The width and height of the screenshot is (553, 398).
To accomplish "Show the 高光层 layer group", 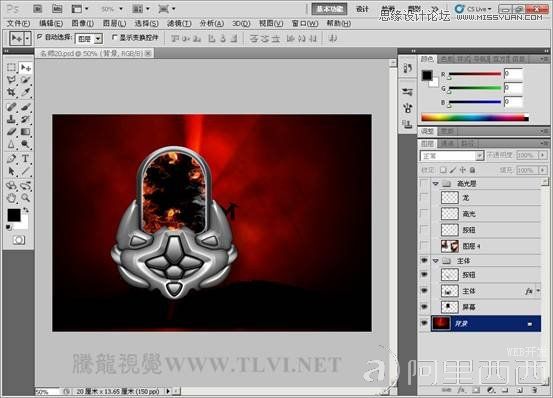I will click(x=424, y=183).
